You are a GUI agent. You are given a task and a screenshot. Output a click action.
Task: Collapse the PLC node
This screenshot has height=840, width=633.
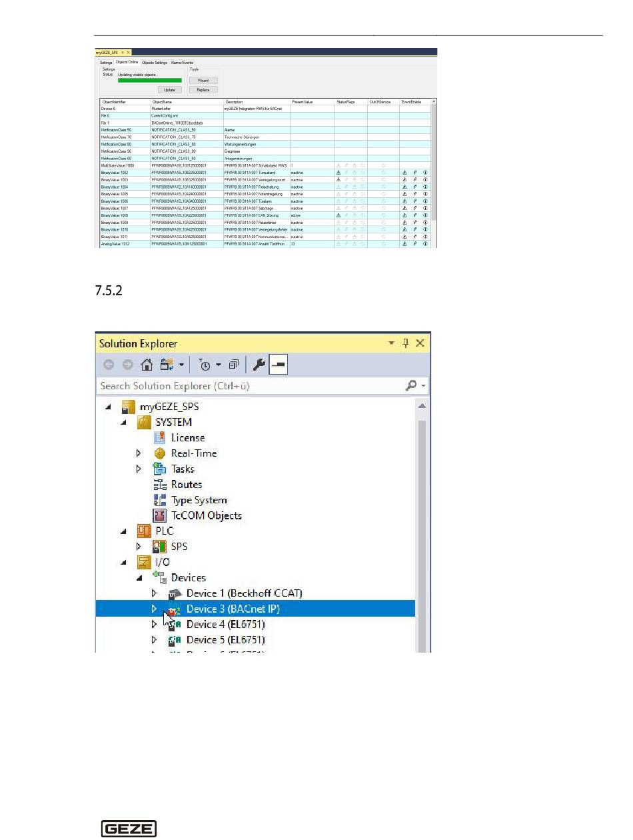coord(123,531)
